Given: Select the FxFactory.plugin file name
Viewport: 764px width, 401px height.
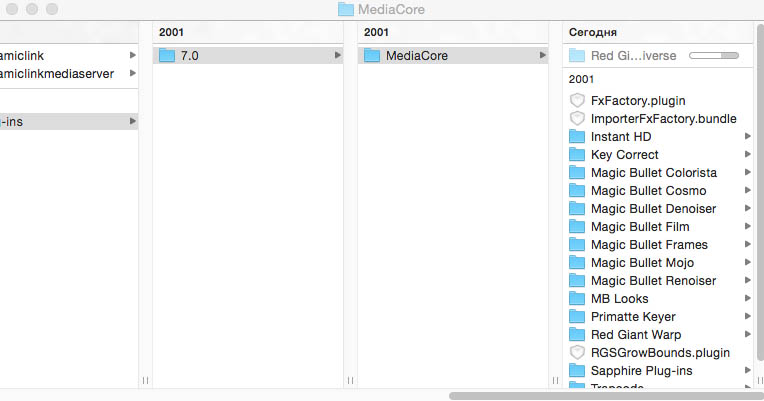Looking at the screenshot, I should click(638, 101).
